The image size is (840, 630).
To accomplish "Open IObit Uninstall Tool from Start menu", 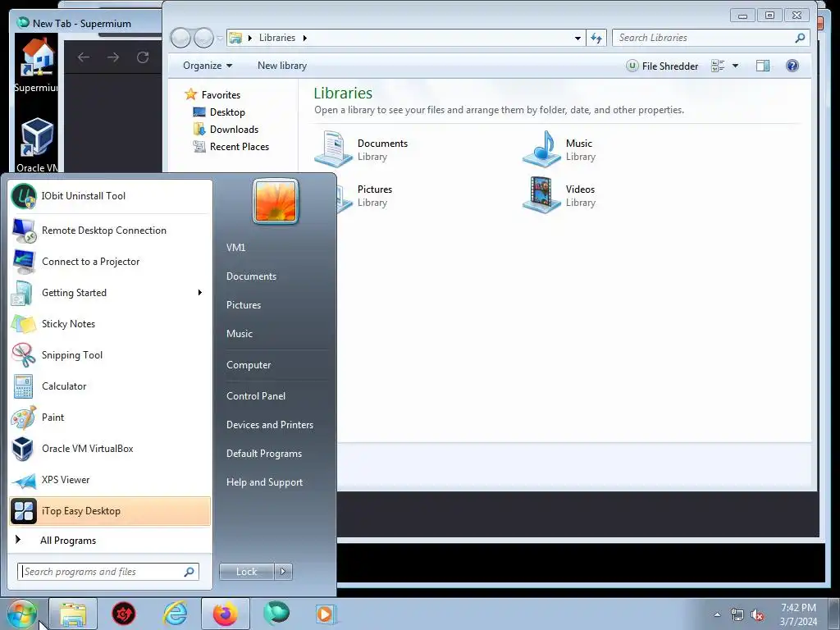I will [x=110, y=196].
